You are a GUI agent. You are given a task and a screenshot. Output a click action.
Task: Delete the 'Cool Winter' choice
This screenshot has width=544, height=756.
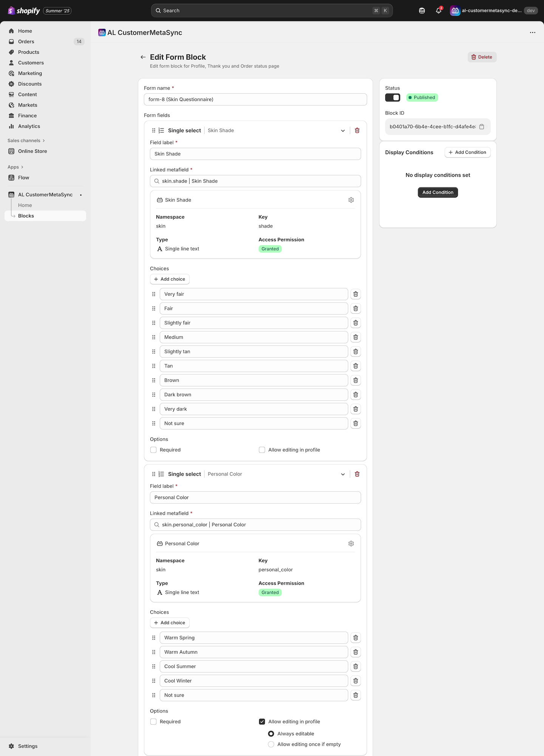pos(355,681)
